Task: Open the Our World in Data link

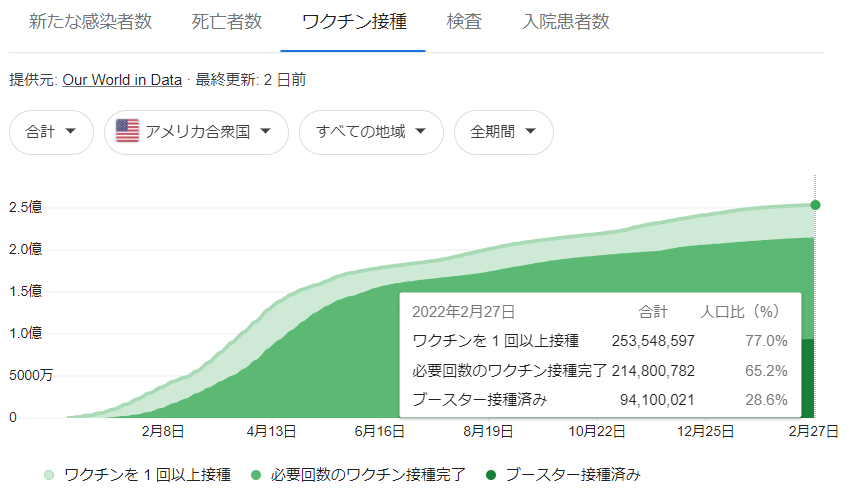Action: [x=122, y=80]
